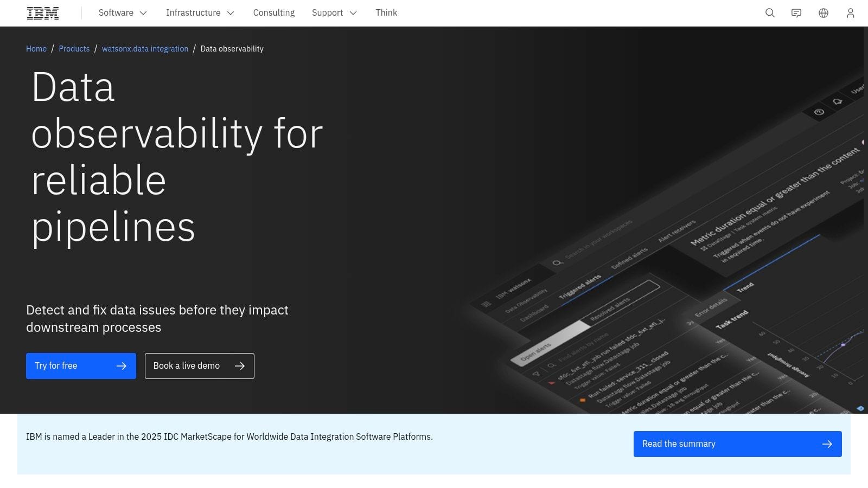The image size is (868, 488).
Task: Go to Products breadcrumb
Action: pyautogui.click(x=74, y=49)
